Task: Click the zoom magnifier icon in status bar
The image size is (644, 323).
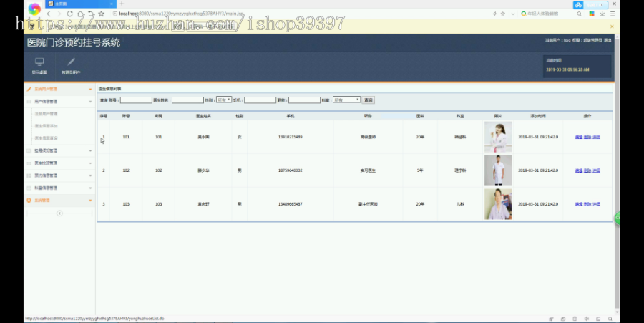Action: [x=610, y=319]
